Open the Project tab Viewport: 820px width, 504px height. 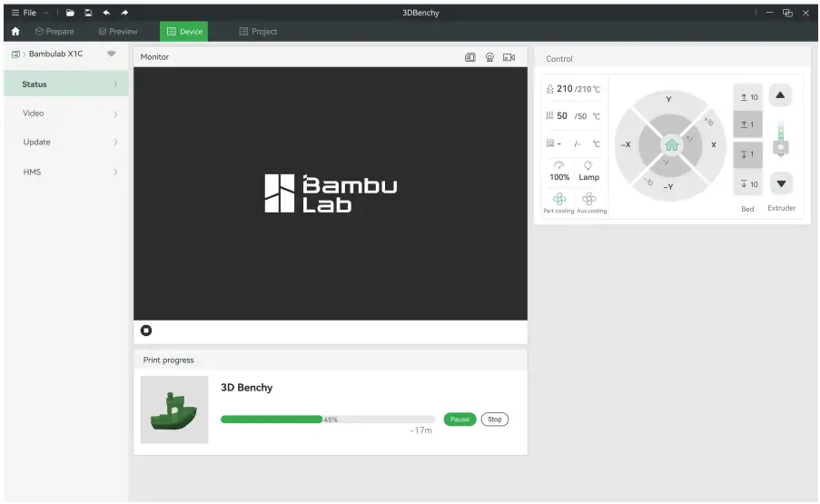[258, 32]
